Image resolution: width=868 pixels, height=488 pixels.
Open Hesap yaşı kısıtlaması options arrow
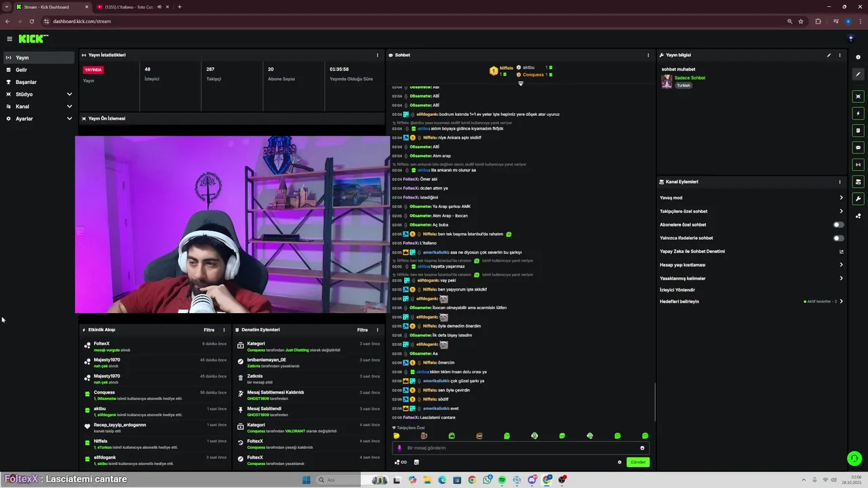(842, 265)
